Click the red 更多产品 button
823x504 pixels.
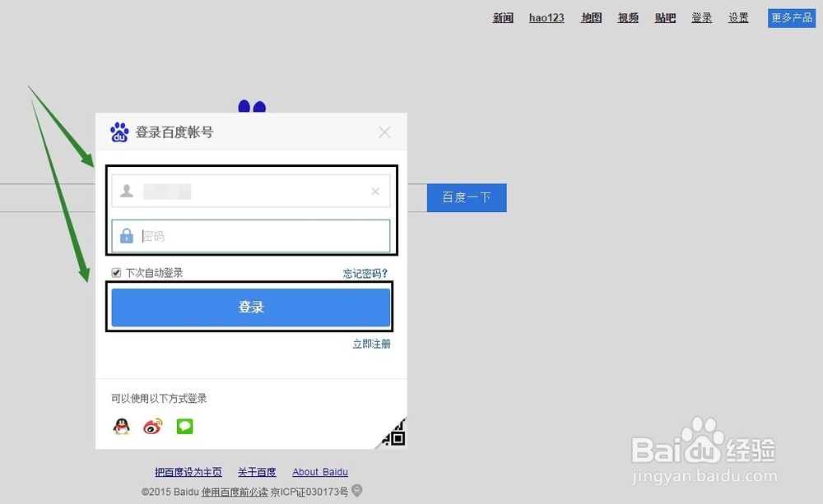(x=791, y=17)
